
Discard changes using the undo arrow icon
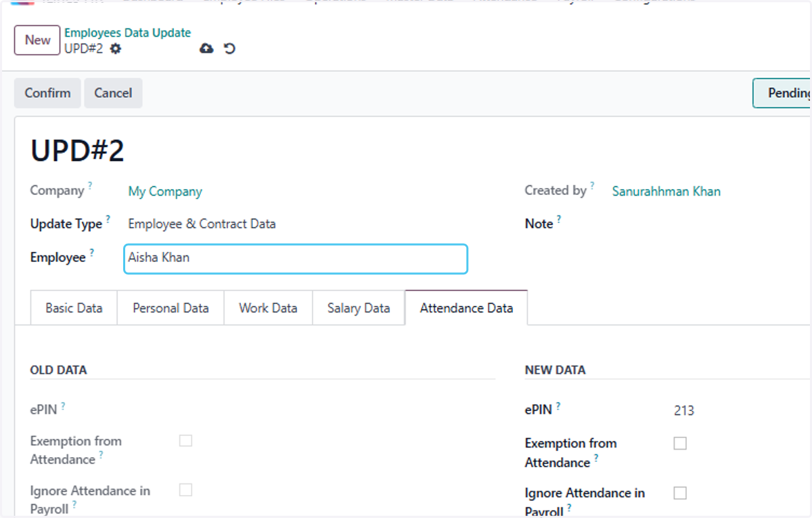click(229, 49)
